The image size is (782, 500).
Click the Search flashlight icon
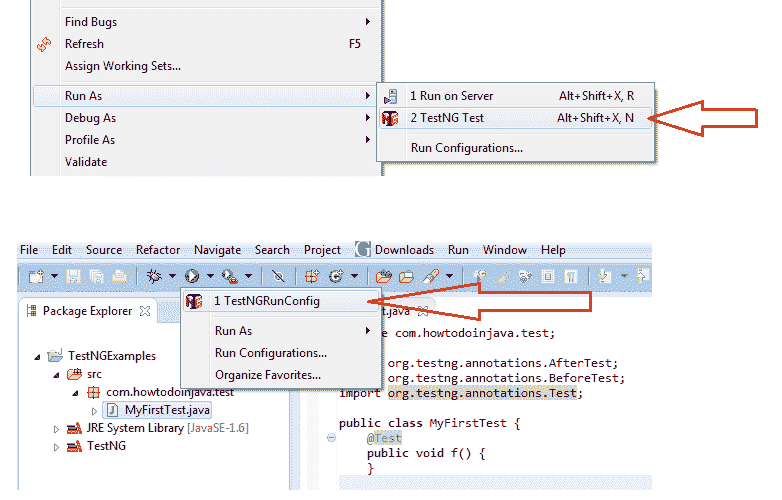coord(431,276)
